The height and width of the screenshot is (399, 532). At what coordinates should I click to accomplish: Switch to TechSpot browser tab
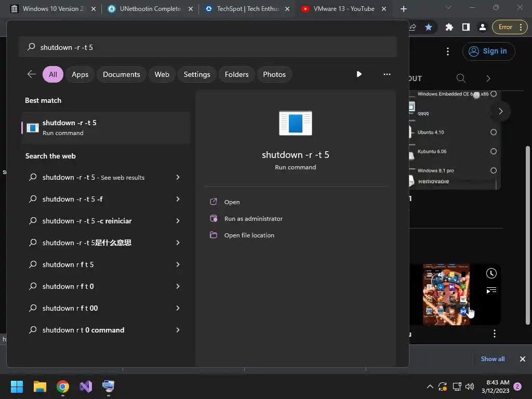(248, 9)
